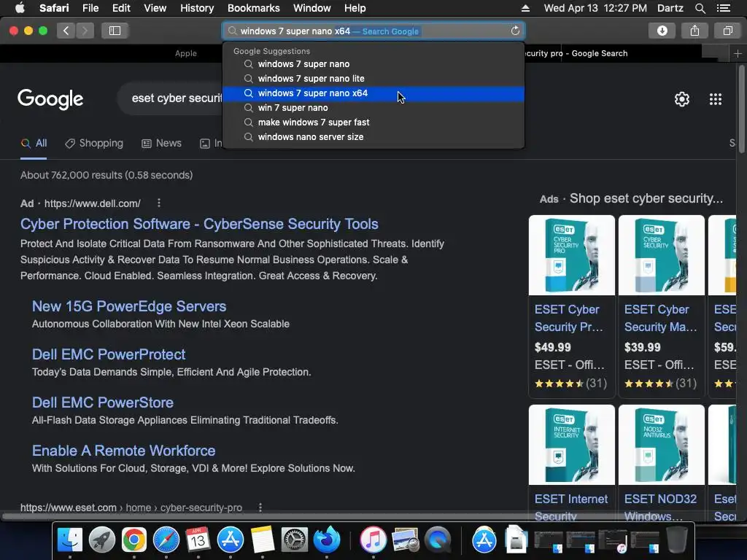Click the Dartz user name in menu bar

pyautogui.click(x=670, y=8)
